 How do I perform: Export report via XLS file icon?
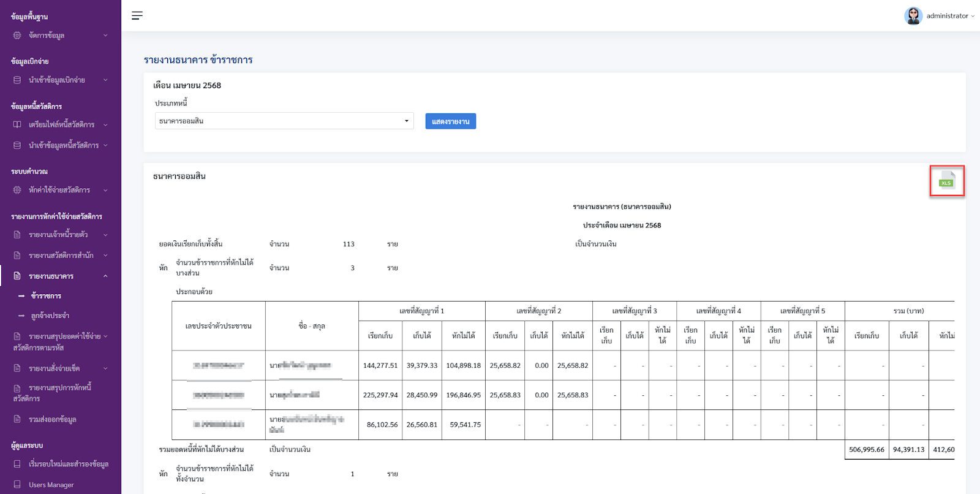click(947, 180)
